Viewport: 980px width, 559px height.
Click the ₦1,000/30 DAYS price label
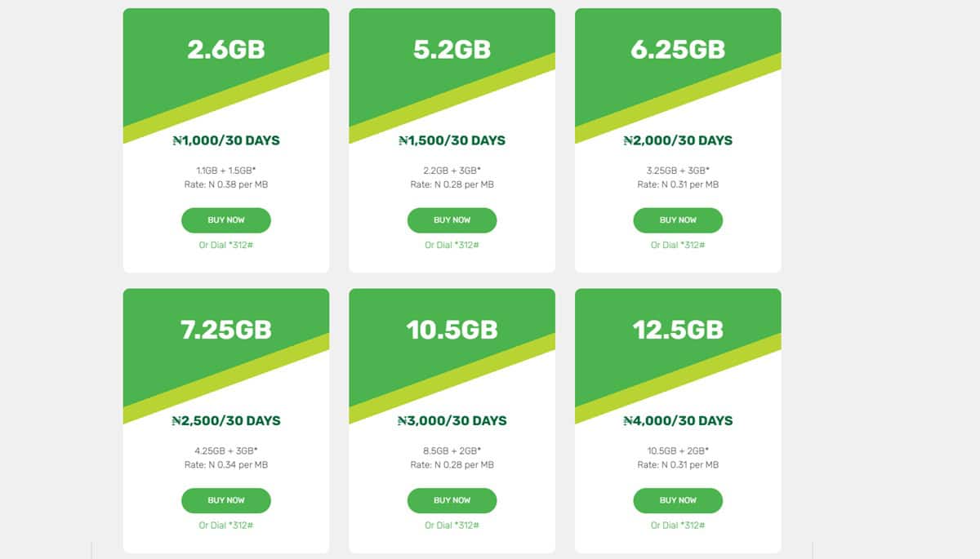coord(225,140)
